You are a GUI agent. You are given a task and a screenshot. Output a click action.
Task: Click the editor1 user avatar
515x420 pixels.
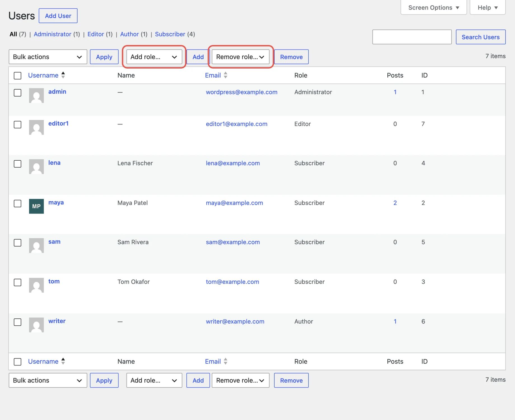pos(36,127)
